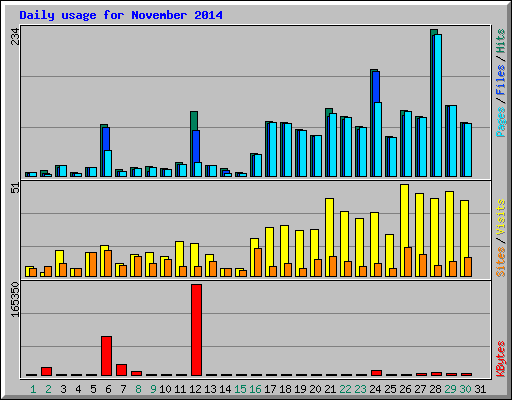This screenshot has height=400, width=512.
Task: Click day 1 on the x-axis
Action: click(x=33, y=389)
